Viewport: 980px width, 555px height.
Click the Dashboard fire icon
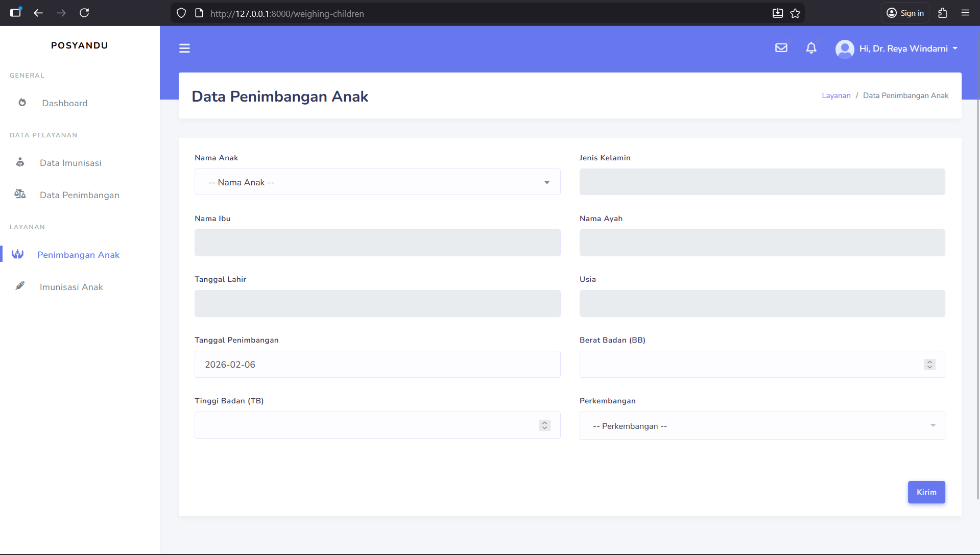22,103
